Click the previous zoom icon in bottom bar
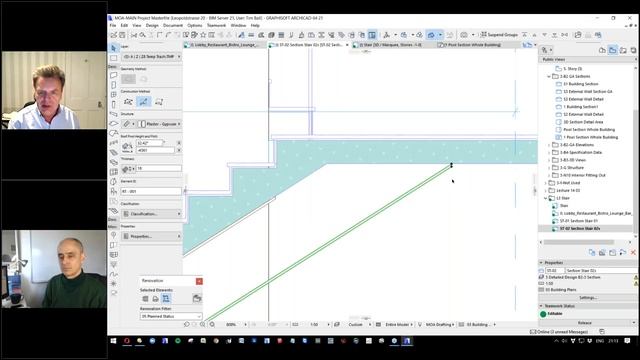640x360 pixels. tap(187, 324)
